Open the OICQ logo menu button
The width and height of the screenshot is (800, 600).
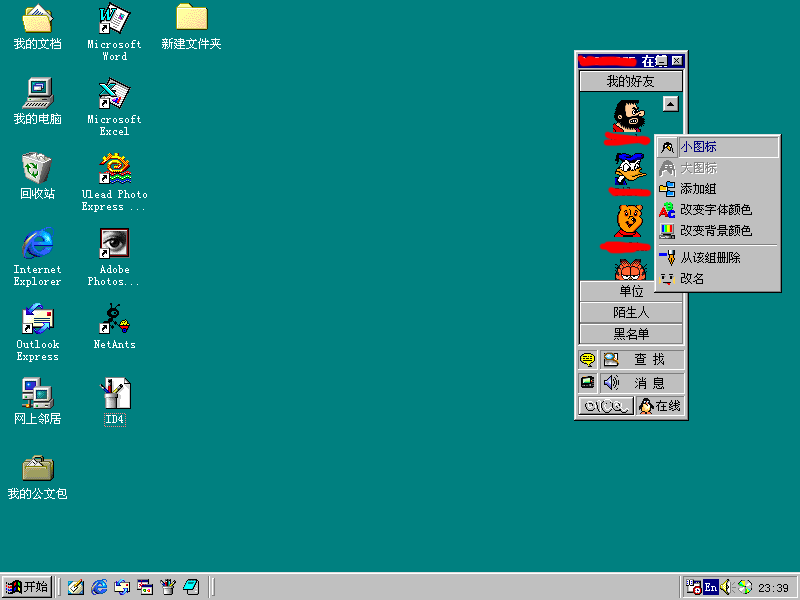coord(606,406)
